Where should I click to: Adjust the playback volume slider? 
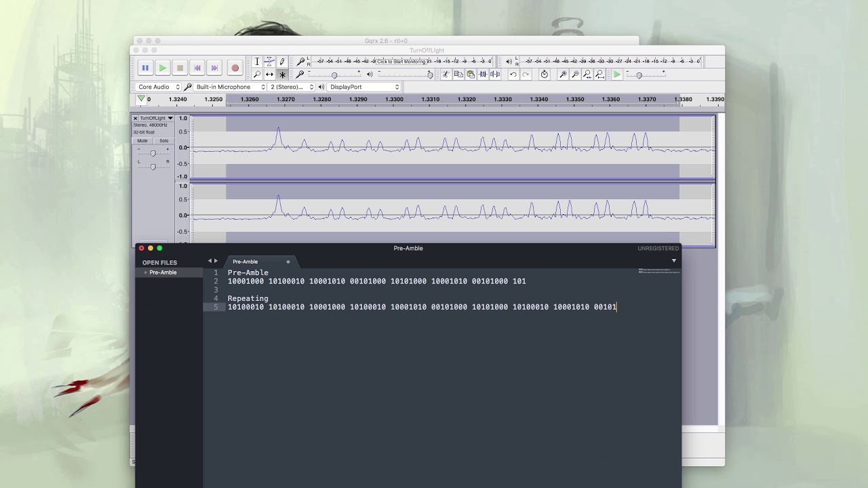click(x=405, y=75)
